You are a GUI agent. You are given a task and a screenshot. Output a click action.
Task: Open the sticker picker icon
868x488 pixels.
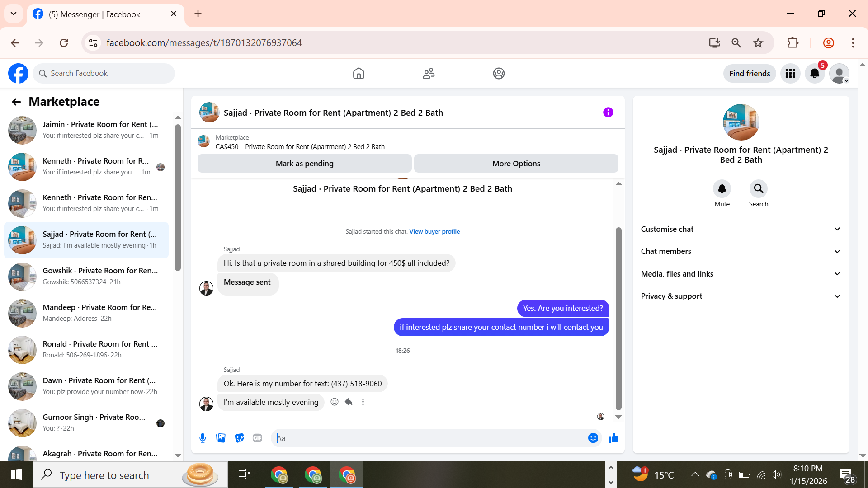click(239, 438)
